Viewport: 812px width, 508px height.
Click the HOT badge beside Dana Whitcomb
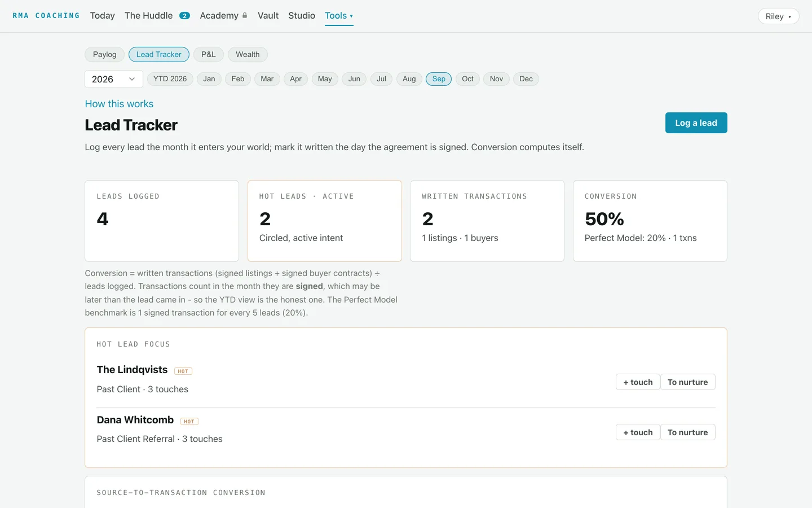[x=189, y=422]
